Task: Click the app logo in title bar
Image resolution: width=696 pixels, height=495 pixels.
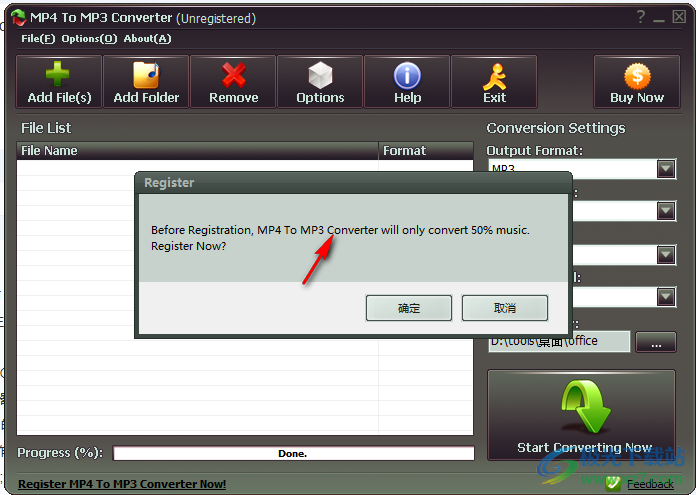Action: click(x=19, y=18)
